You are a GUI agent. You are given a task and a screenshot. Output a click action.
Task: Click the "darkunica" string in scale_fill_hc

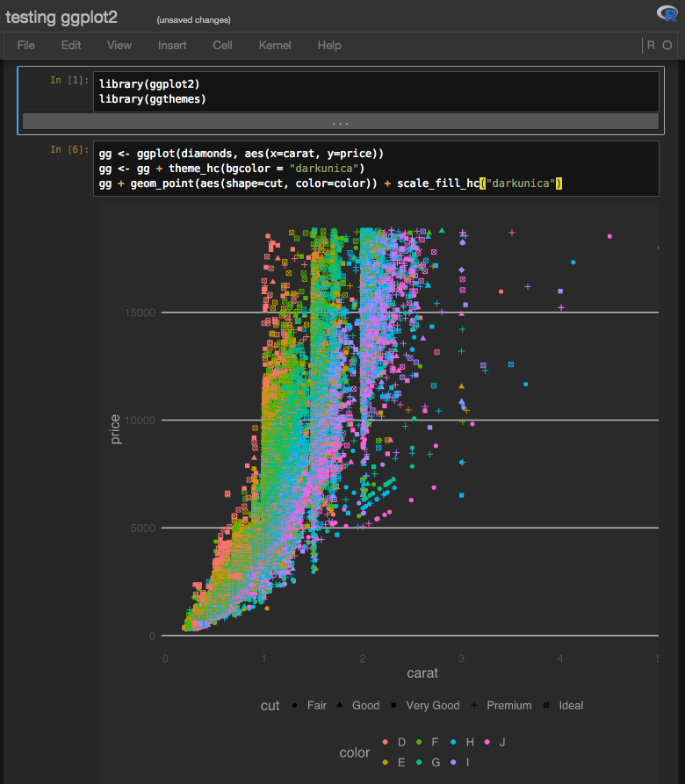click(x=521, y=183)
